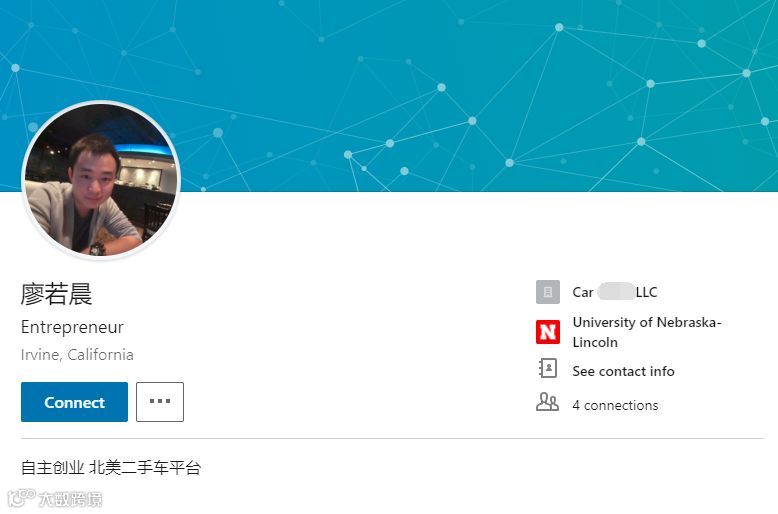Click the red Nebraska N logo
The width and height of the screenshot is (778, 514).
pyautogui.click(x=548, y=332)
